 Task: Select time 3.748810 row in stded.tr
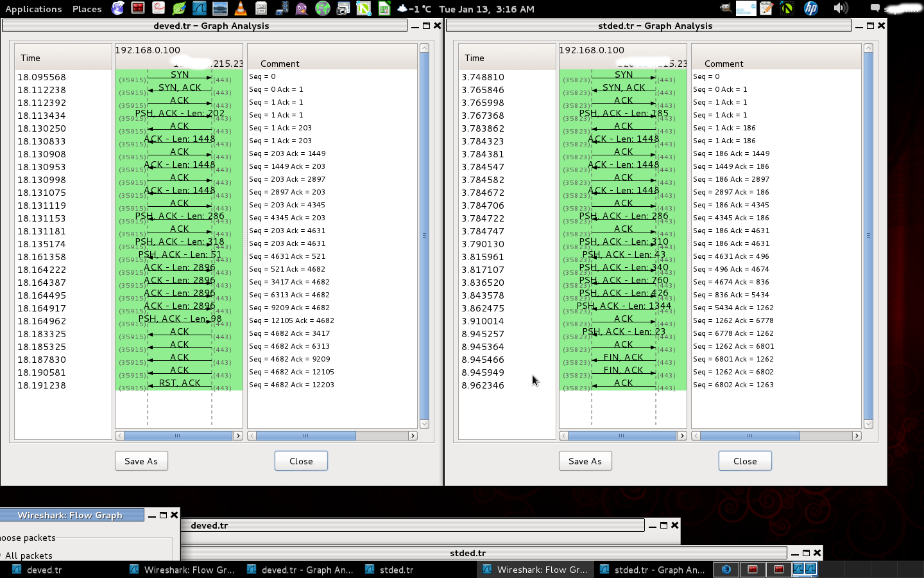coord(483,77)
